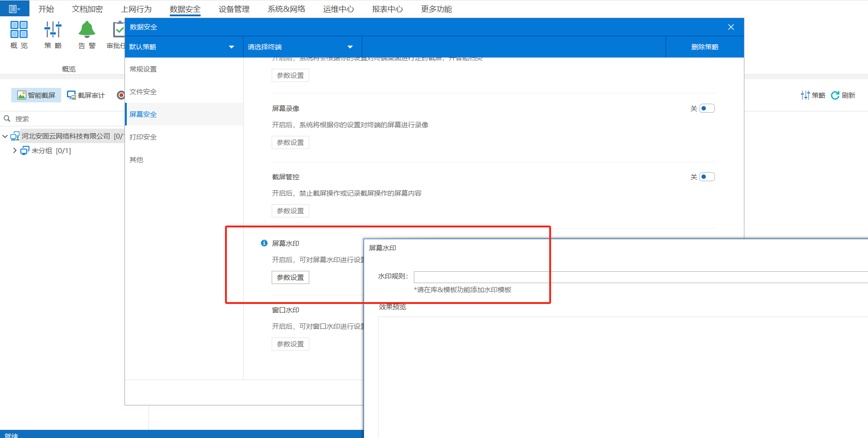
Task: Open the 概览 overview icon
Action: pos(19,30)
